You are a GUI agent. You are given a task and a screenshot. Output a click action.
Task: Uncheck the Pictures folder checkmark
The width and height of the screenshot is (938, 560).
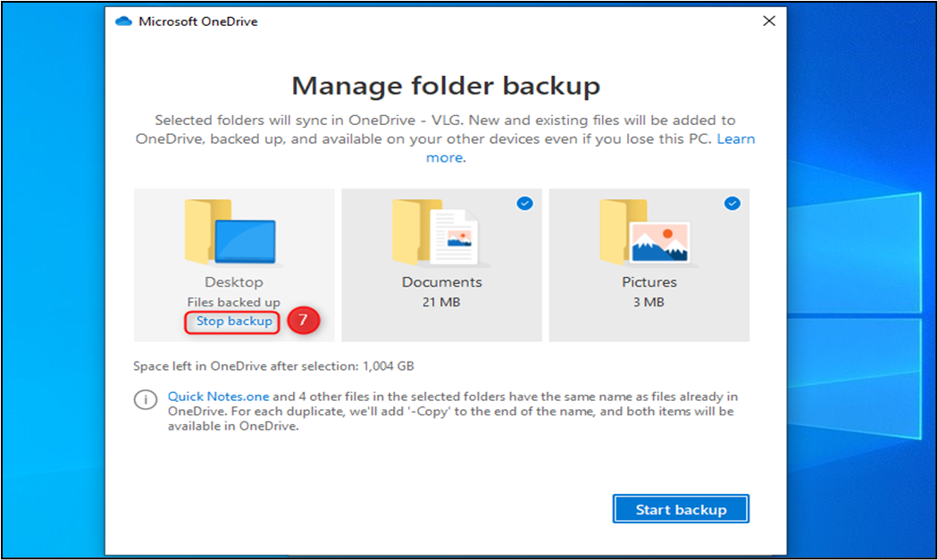click(x=733, y=204)
